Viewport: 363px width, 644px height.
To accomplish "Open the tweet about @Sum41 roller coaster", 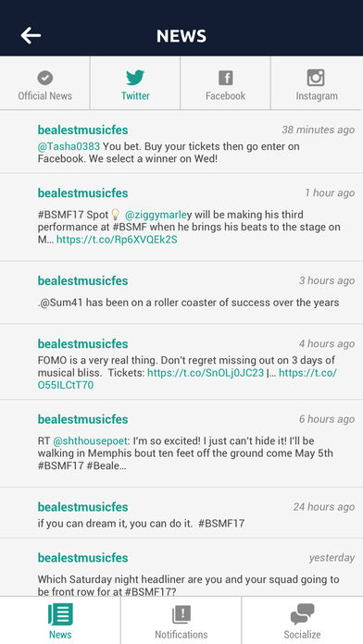I will click(x=181, y=292).
